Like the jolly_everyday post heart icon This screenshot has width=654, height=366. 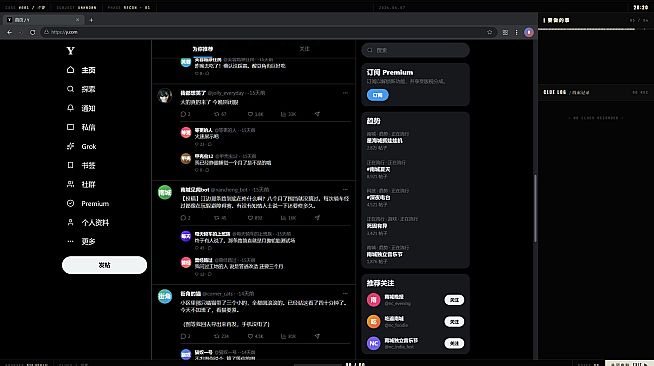point(250,114)
